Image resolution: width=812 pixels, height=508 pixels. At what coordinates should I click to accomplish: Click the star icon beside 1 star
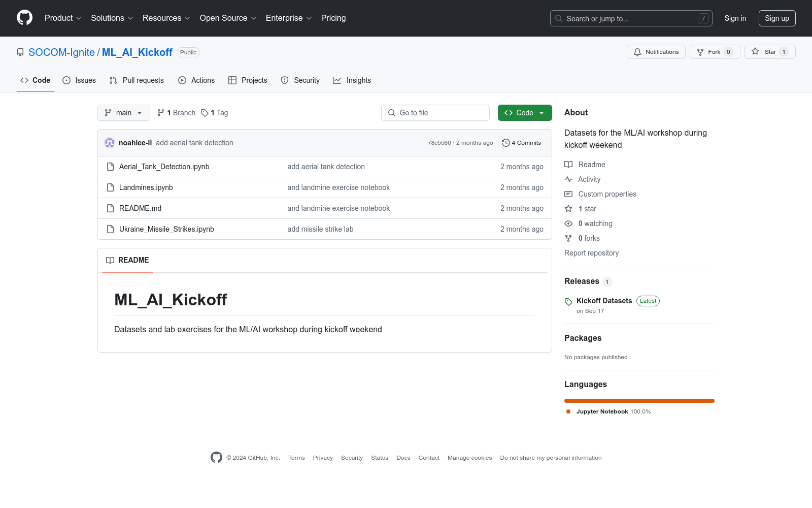pos(568,209)
